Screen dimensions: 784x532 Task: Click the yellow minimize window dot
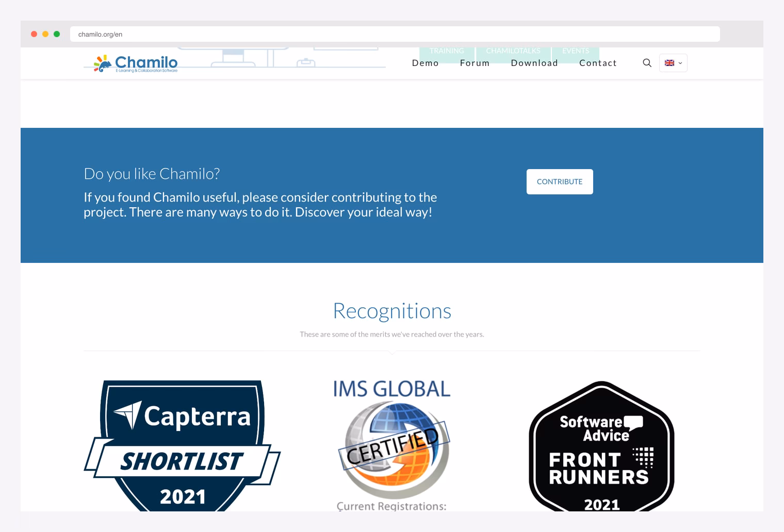pos(45,34)
